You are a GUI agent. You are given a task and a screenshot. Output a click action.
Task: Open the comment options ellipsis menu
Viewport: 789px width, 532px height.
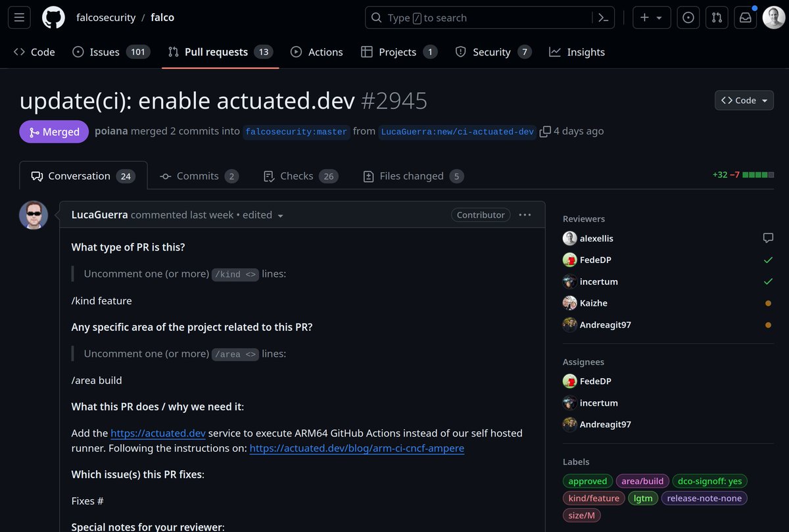pyautogui.click(x=525, y=215)
